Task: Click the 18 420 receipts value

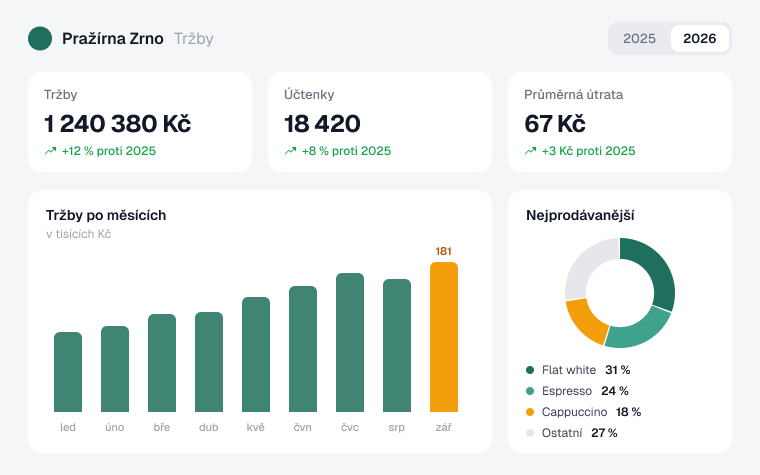Action: (x=322, y=123)
